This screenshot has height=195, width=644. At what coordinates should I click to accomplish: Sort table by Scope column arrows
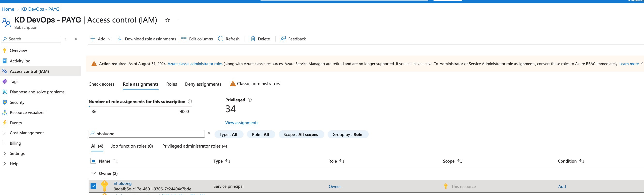460,161
